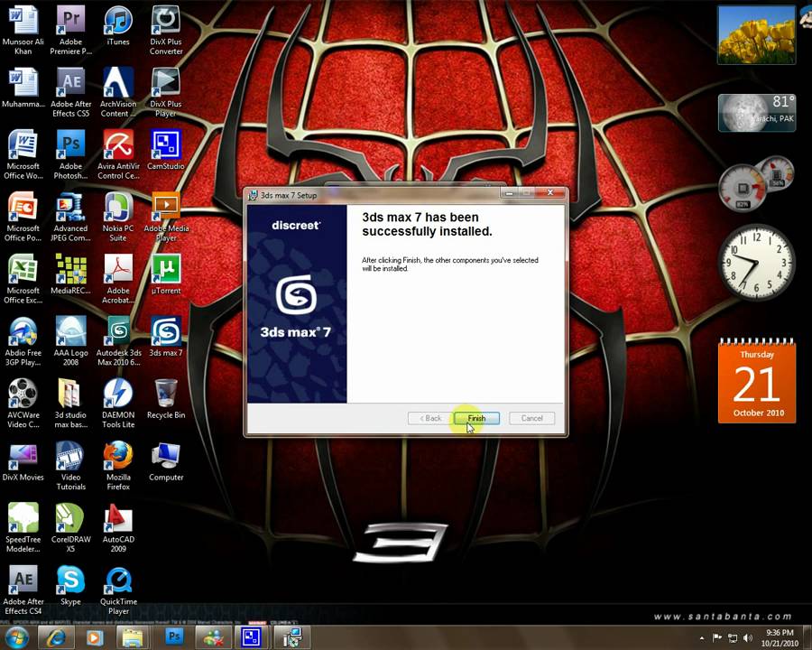Select the Microsoft Office Excel icon
Image resolution: width=812 pixels, height=650 pixels.
pos(23,279)
